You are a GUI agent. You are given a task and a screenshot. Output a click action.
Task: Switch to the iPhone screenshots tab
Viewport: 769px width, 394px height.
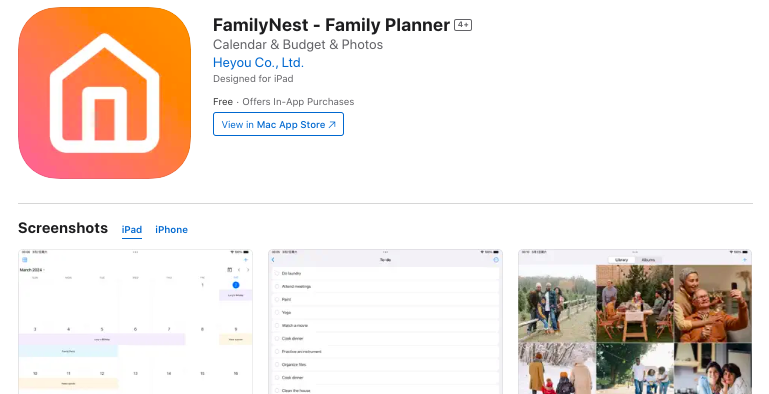point(171,230)
